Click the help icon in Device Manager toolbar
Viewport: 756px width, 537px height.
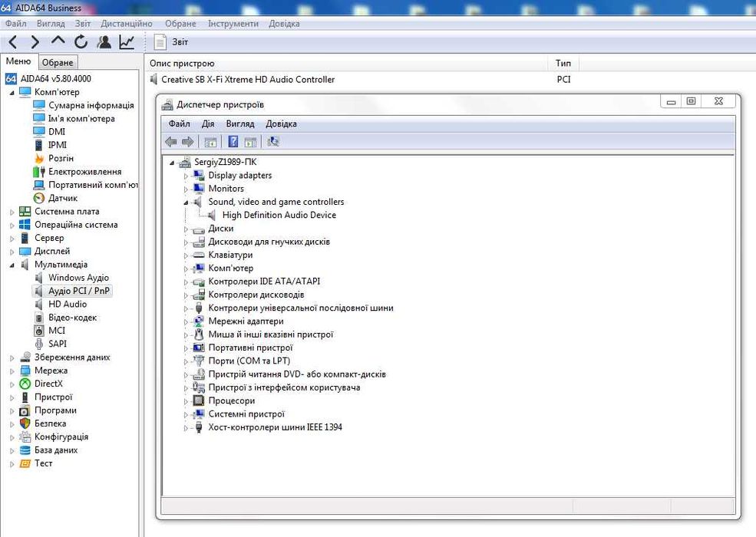pos(233,142)
